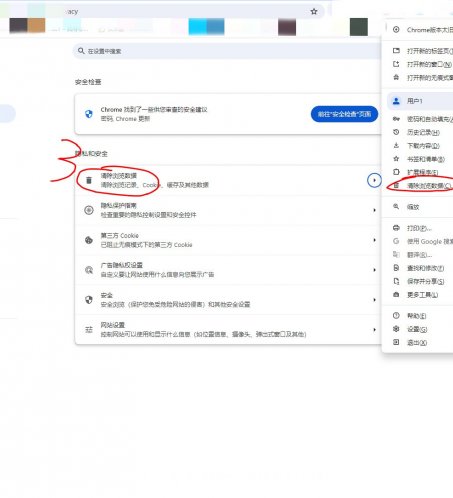Image resolution: width=453 pixels, height=498 pixels.
Task: Click the save and share icon in menu
Action: tap(396, 281)
